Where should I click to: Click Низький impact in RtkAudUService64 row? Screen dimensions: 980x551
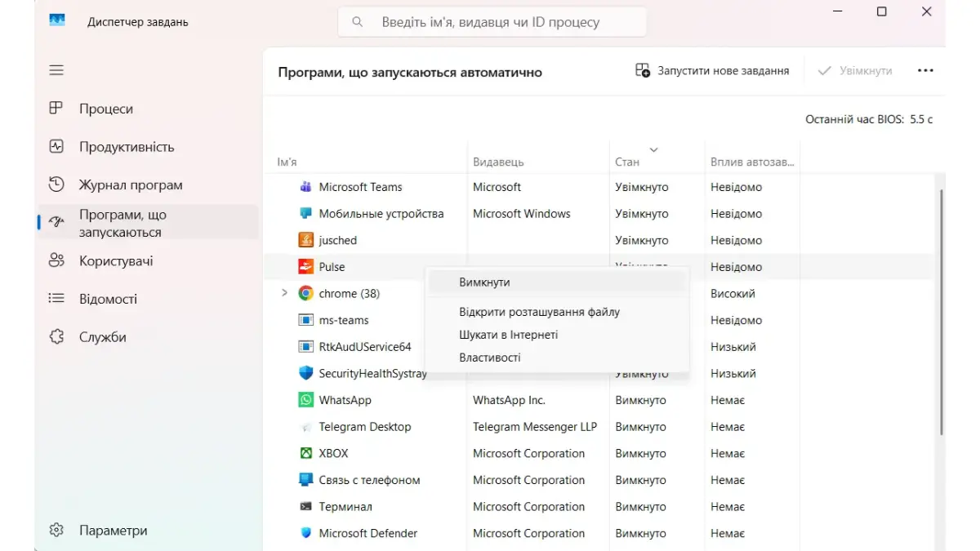pyautogui.click(x=733, y=347)
